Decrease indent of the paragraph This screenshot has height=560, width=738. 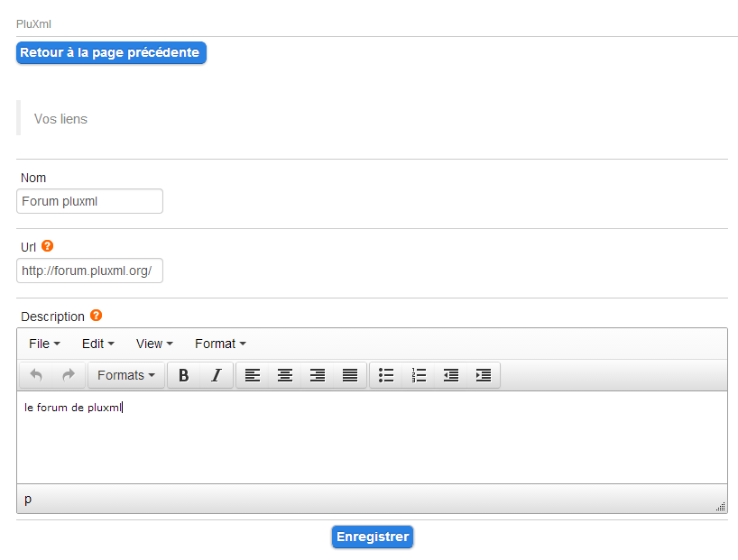451,375
